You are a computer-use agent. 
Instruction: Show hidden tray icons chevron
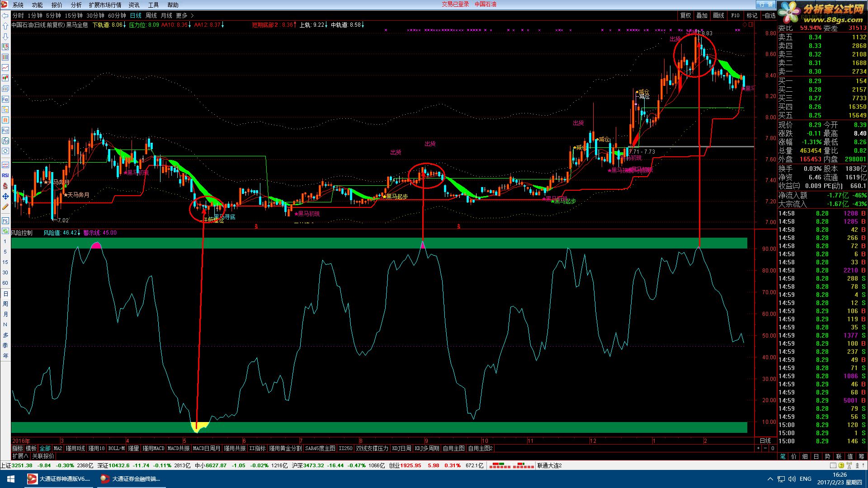770,479
